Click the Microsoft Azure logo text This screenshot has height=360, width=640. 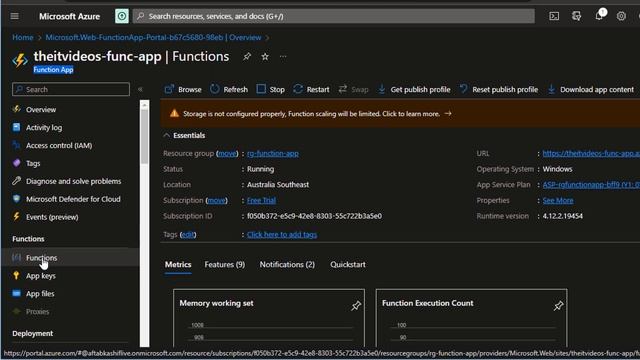69,16
